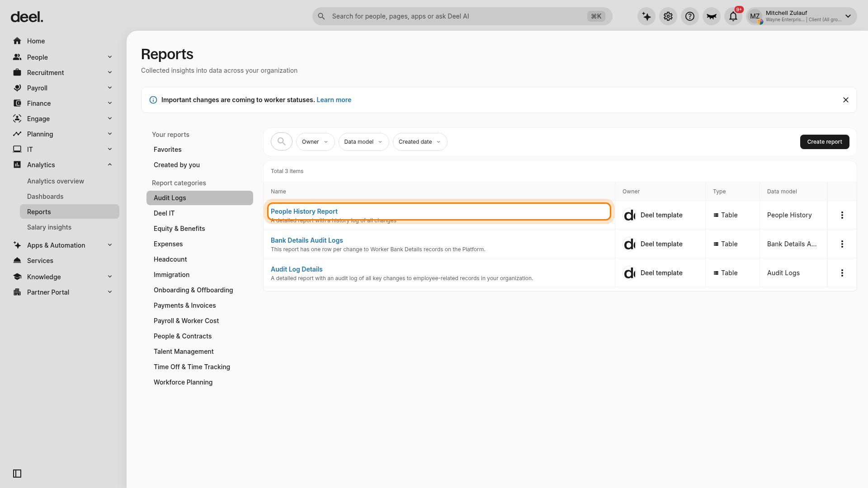Viewport: 868px width, 488px height.
Task: Focus the global search field
Action: 462,16
